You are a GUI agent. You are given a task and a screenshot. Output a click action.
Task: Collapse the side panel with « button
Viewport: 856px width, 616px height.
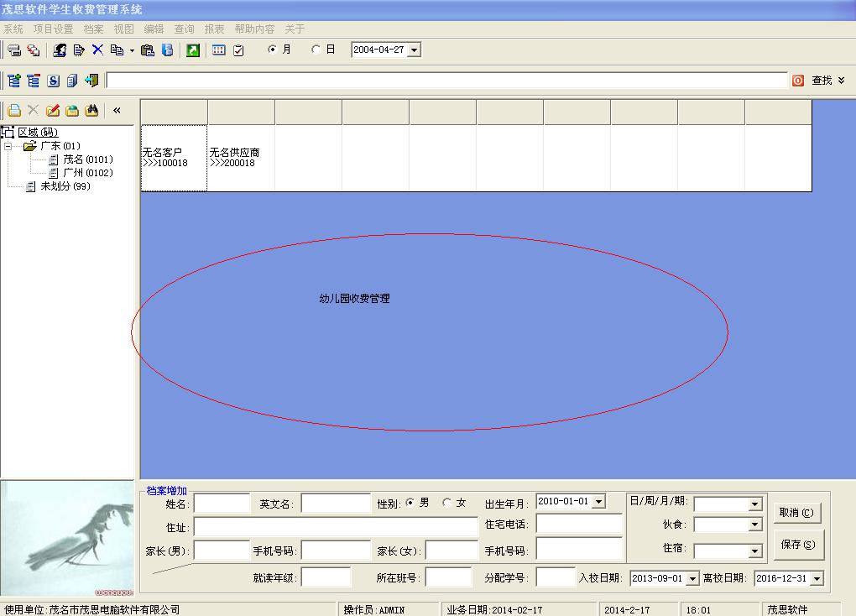pyautogui.click(x=117, y=110)
